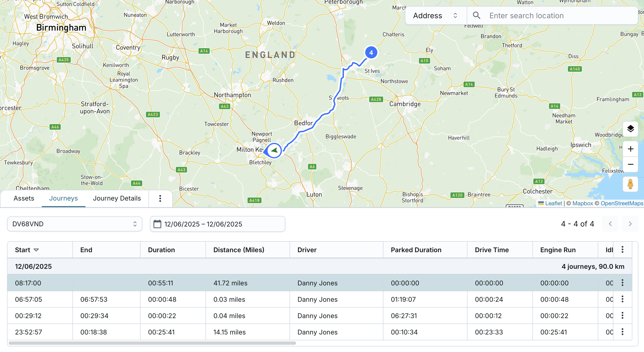Viewport: 644px width, 352px height.
Task: Expand the Address search type dropdown
Action: pyautogui.click(x=435, y=15)
